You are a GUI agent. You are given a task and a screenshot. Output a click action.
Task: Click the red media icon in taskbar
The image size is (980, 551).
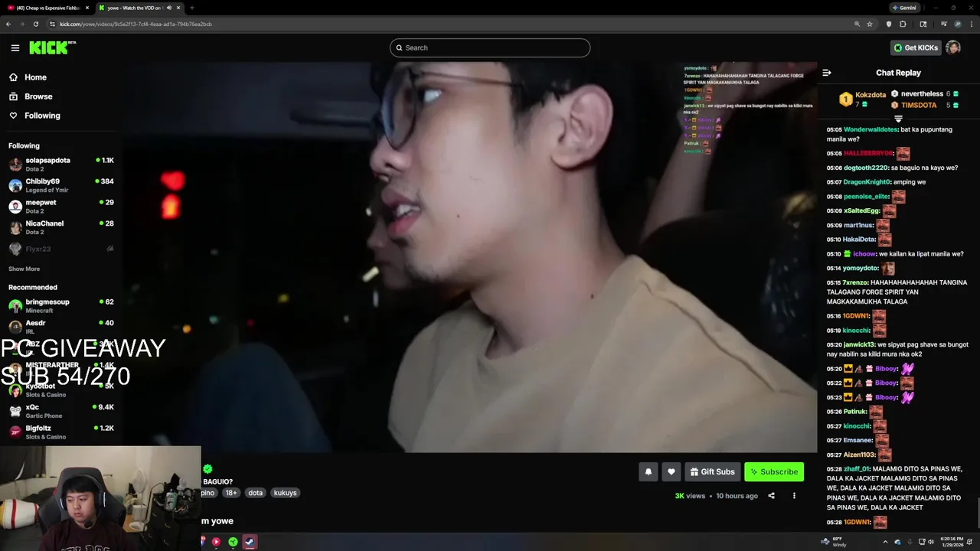click(x=216, y=542)
